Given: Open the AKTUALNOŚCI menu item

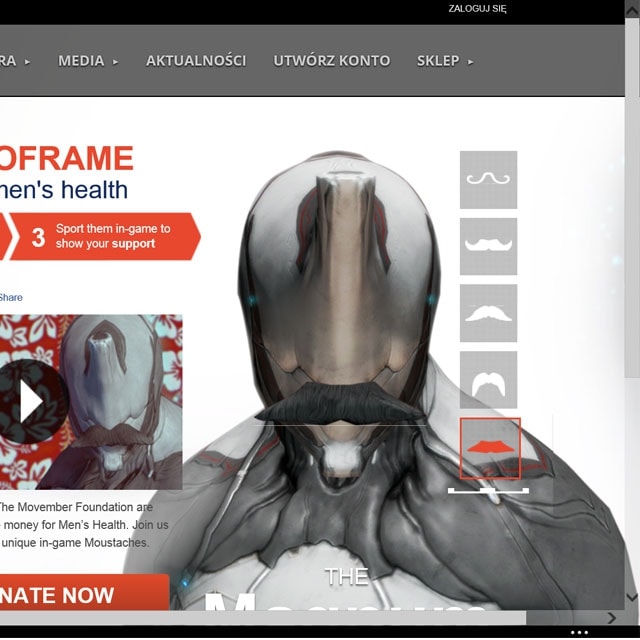Looking at the screenshot, I should (x=196, y=61).
